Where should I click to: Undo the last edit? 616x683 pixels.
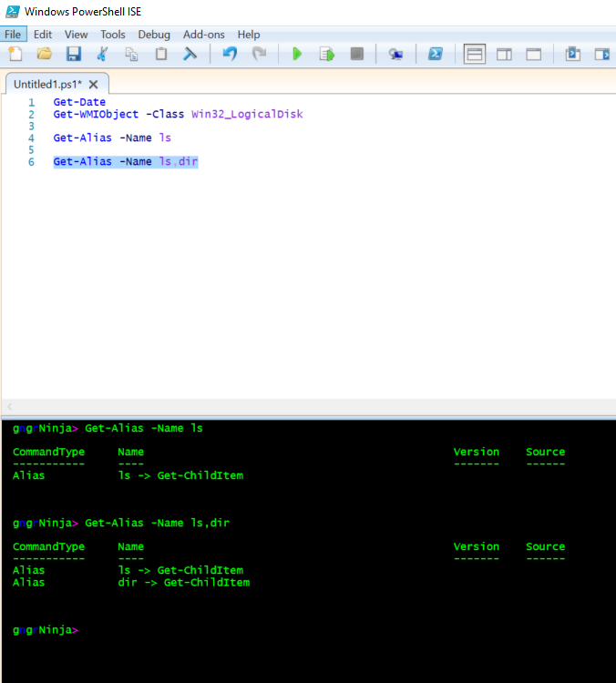(230, 55)
